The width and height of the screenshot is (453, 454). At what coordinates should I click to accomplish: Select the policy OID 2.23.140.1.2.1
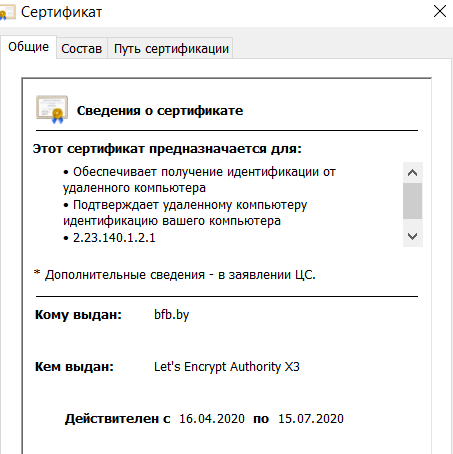tap(114, 238)
